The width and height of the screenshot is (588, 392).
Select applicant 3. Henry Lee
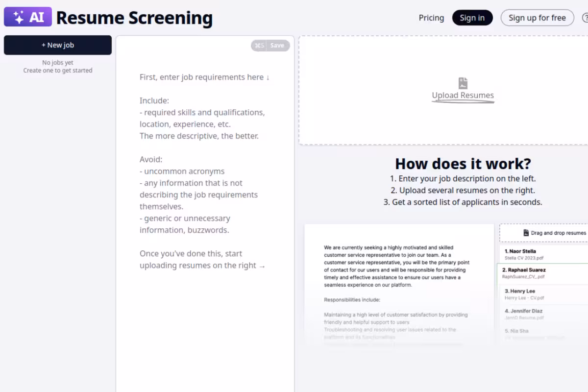[544, 294]
